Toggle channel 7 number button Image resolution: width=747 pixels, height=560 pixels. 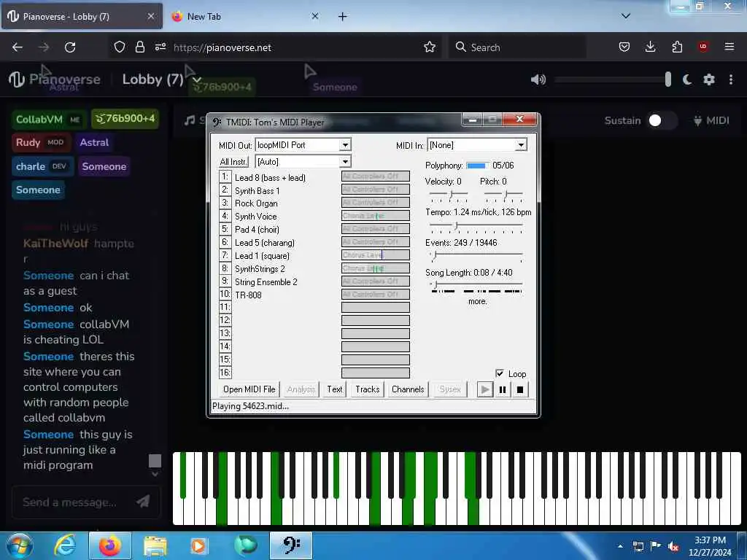click(225, 255)
